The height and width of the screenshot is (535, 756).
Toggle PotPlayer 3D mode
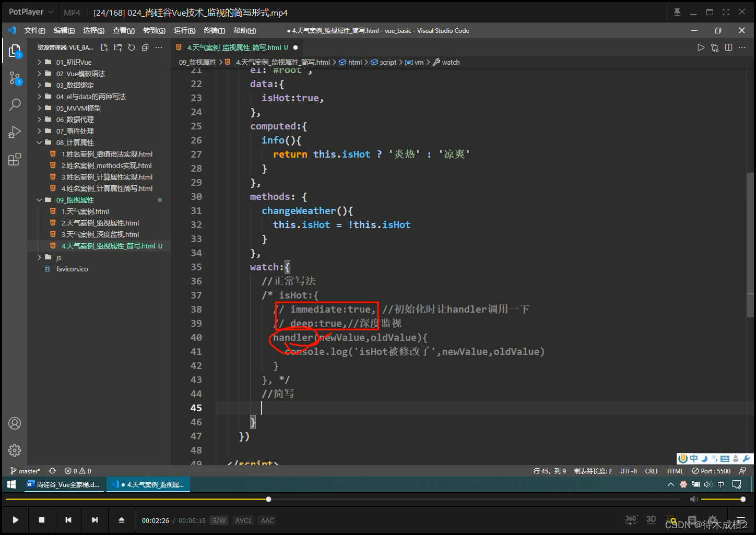coord(651,519)
